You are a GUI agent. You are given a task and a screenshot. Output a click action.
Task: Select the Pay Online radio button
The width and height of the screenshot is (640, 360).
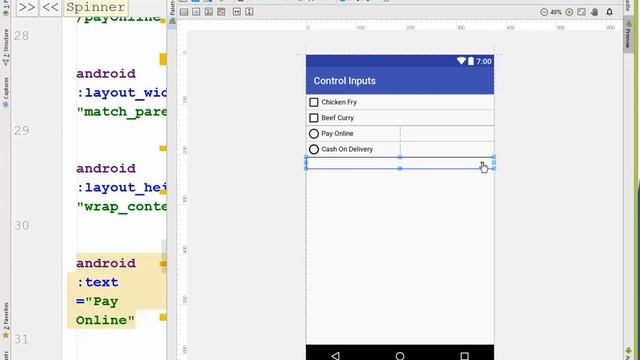point(313,133)
